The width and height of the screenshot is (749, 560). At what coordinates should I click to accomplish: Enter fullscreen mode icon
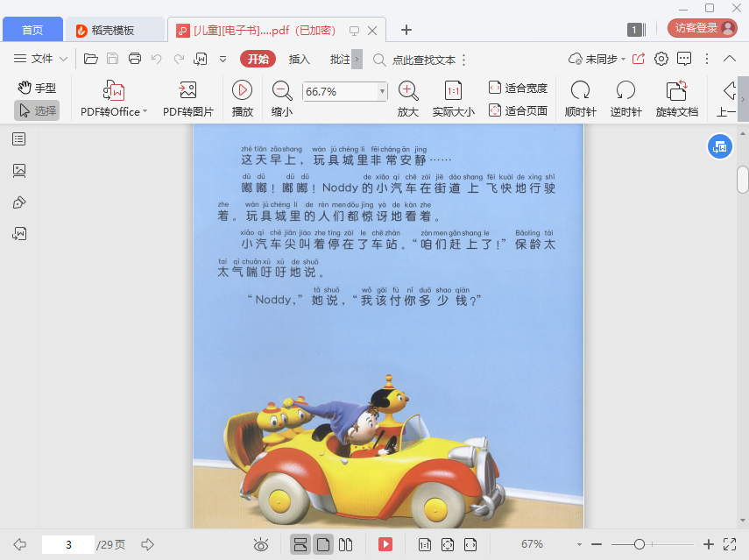coord(730,544)
